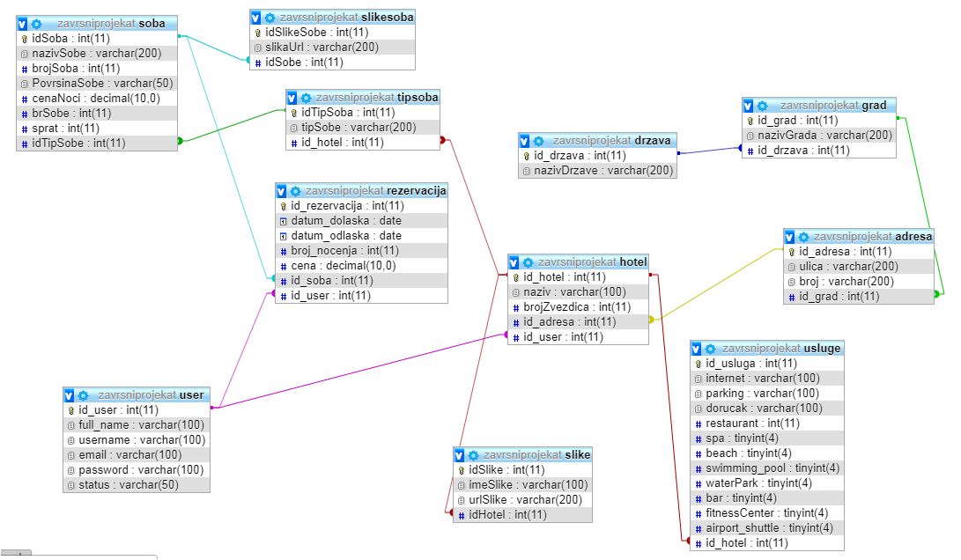The width and height of the screenshot is (961, 560).
Task: Select the brojZvezdica column in hotel table
Action: click(x=578, y=307)
